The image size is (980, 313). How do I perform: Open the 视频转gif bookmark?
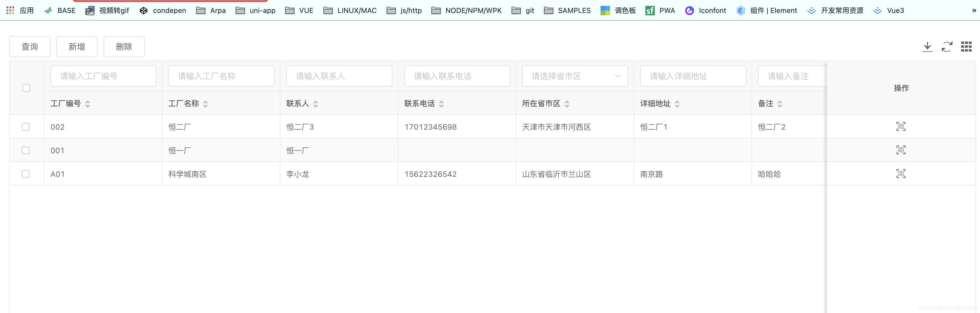point(107,10)
